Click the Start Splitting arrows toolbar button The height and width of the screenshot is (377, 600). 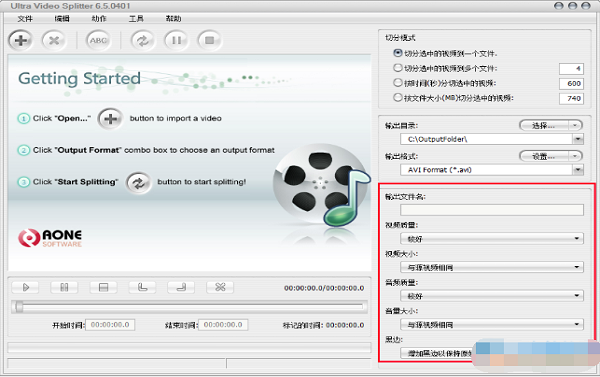pyautogui.click(x=143, y=40)
